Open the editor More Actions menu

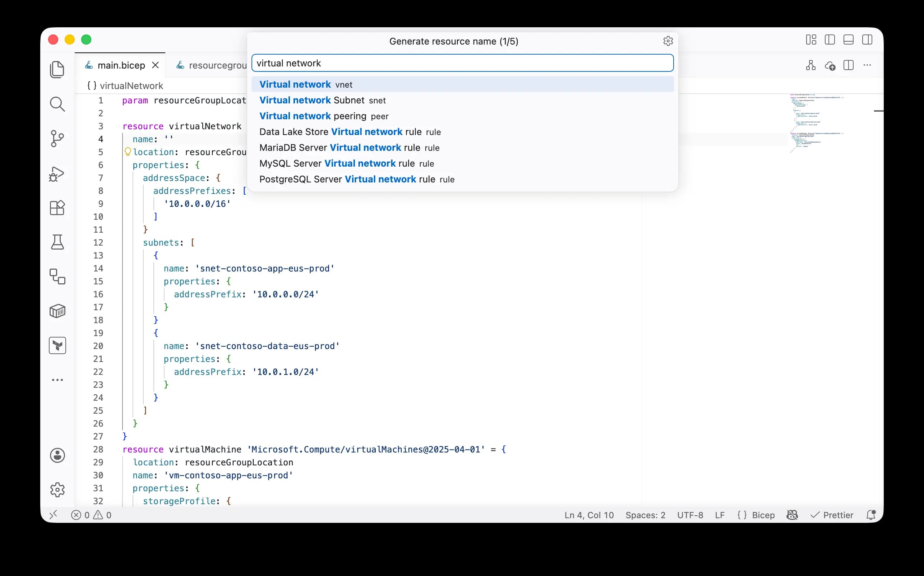point(867,65)
